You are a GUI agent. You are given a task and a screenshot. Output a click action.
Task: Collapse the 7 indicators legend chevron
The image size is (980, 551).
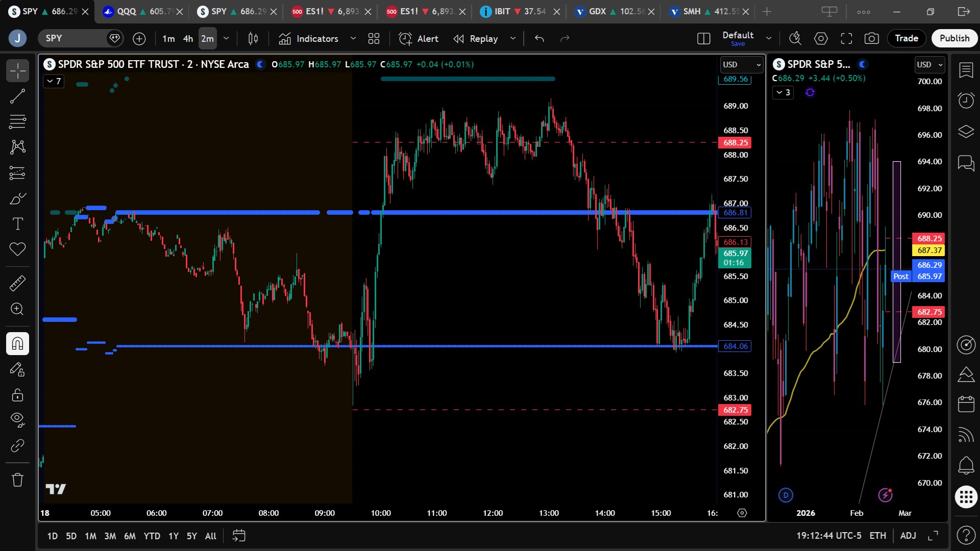click(54, 81)
